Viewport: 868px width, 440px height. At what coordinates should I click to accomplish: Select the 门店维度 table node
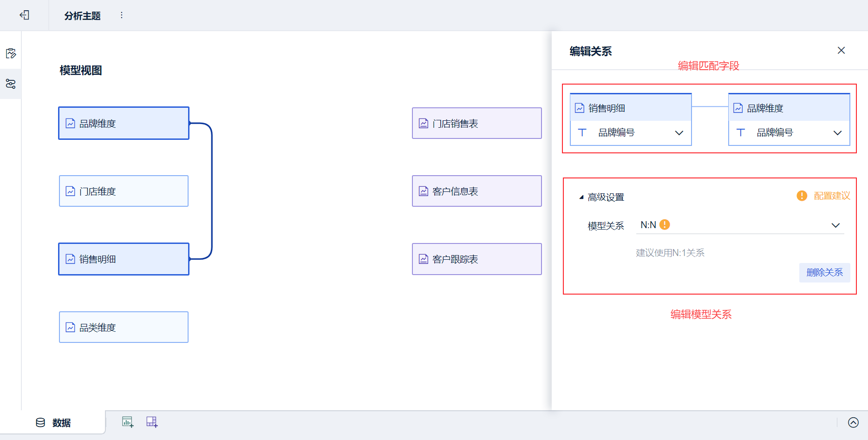pos(124,191)
